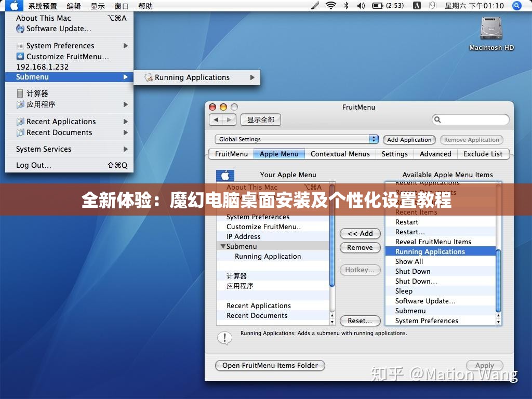Click the Wi-Fi status icon
The height and width of the screenshot is (399, 532).
pos(330,5)
